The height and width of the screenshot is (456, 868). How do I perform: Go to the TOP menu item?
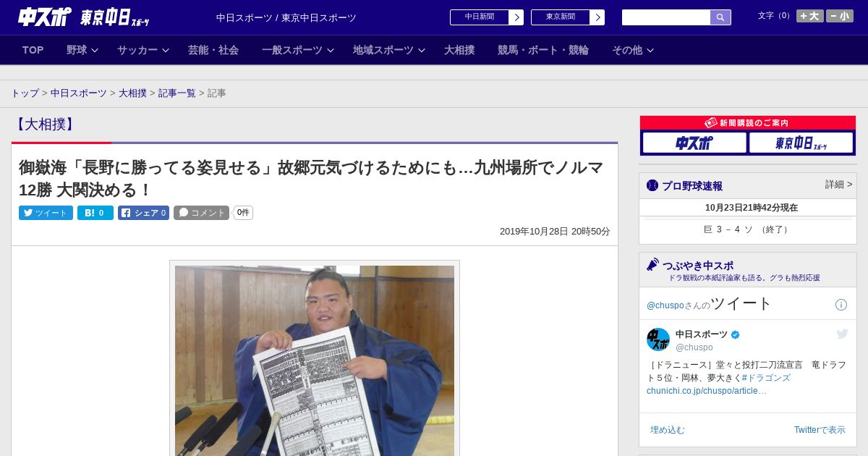pyautogui.click(x=33, y=50)
